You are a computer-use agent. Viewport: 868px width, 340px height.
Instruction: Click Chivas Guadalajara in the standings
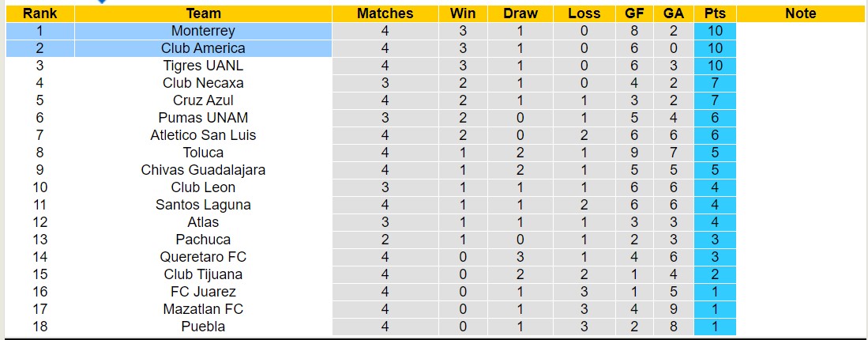tap(203, 170)
